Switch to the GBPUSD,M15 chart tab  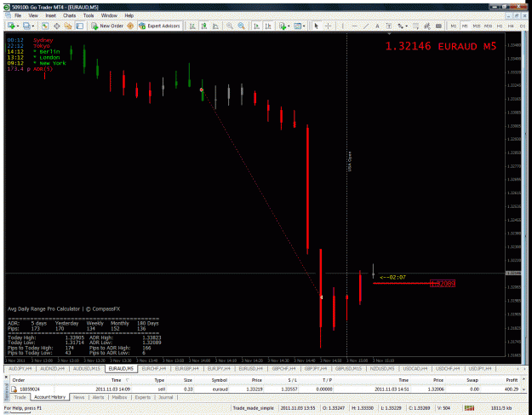348,368
